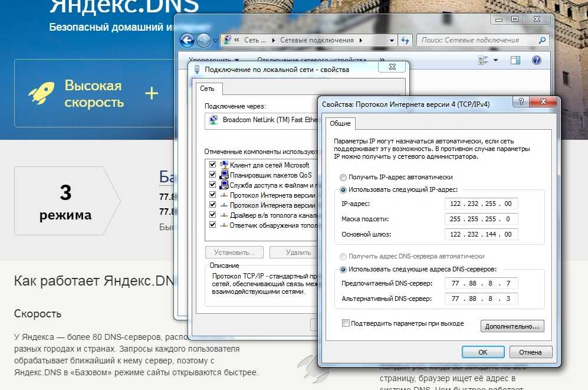Uncheck Планировщик пакетов QoS component

pos(213,175)
